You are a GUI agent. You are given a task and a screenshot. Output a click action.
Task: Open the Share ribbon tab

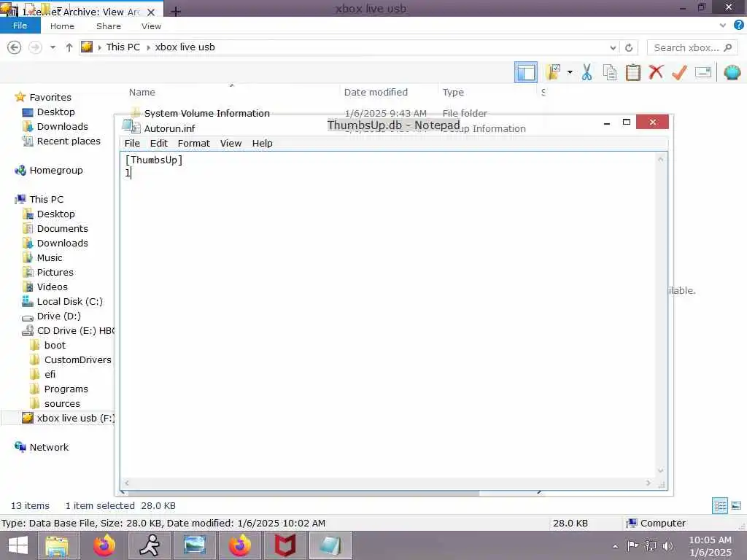(x=109, y=26)
